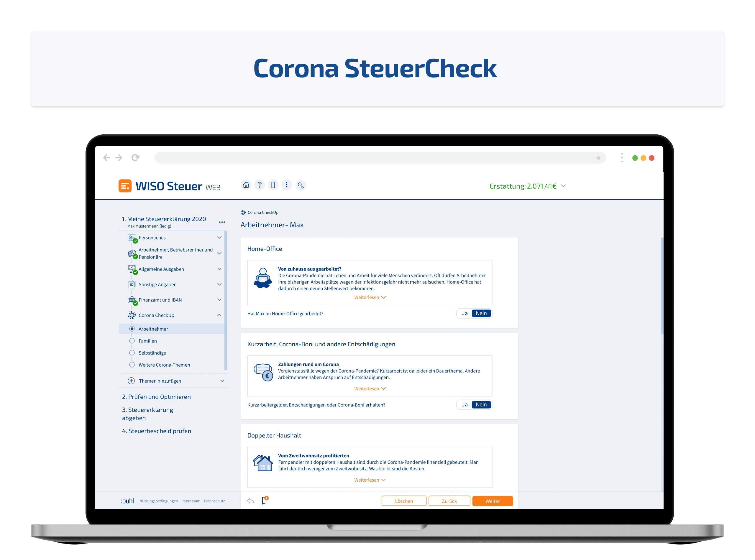Open the three-dot menu in top toolbar
Image resolution: width=755 pixels, height=560 pixels.
coord(287,185)
